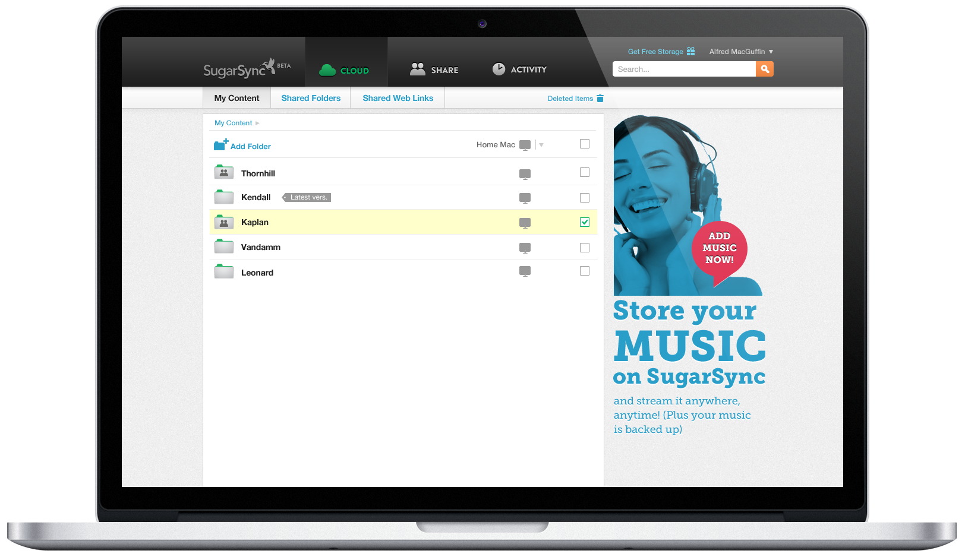This screenshot has height=560, width=965.
Task: Click the folder icon for Leonard
Action: pyautogui.click(x=223, y=271)
